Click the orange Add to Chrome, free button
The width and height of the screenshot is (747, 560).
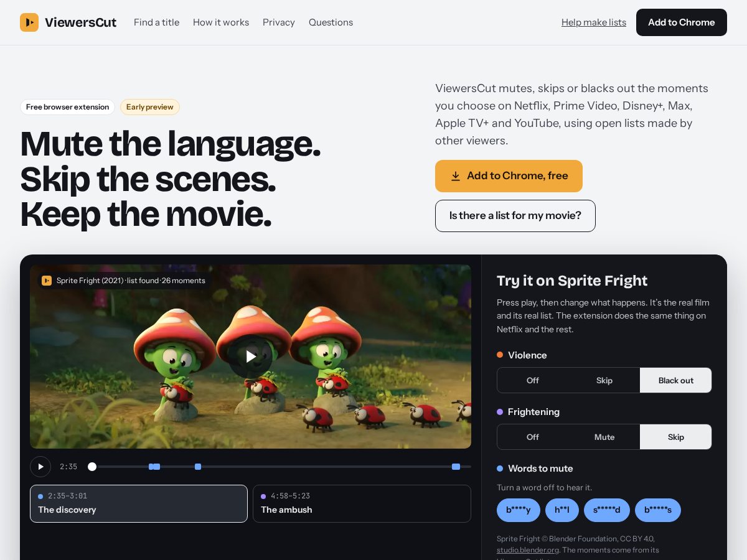tap(509, 176)
